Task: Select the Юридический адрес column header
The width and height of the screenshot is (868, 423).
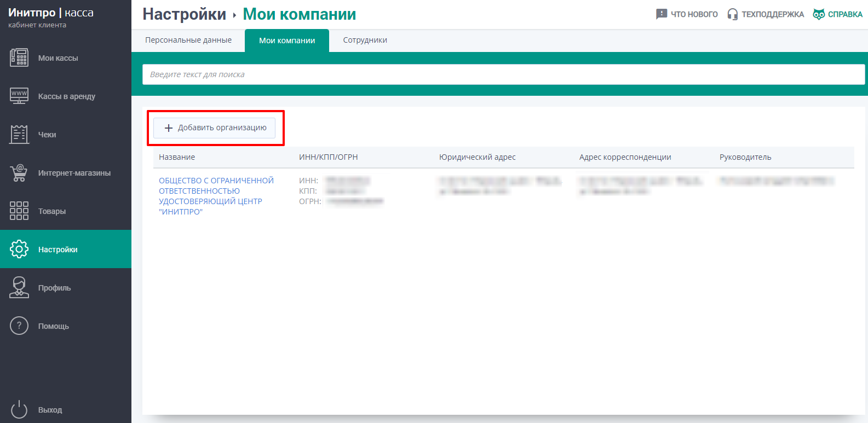Action: click(478, 157)
